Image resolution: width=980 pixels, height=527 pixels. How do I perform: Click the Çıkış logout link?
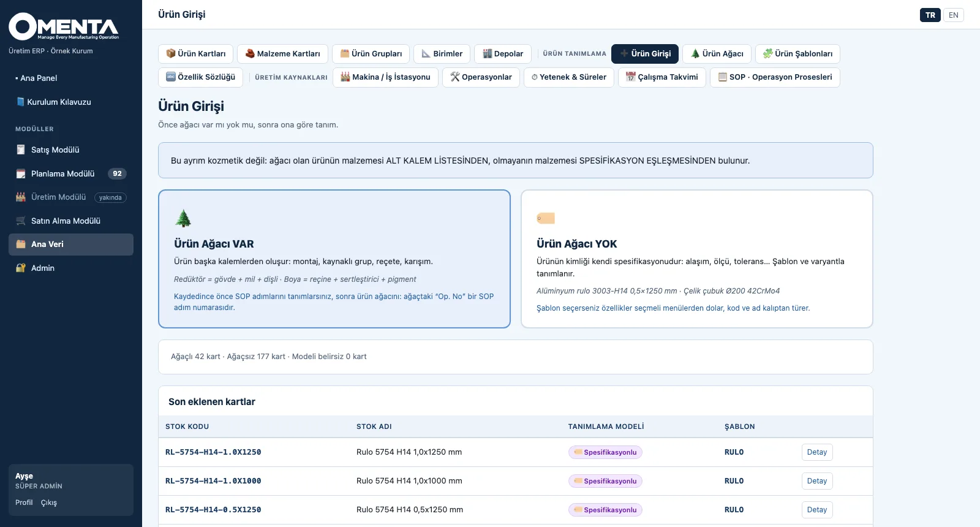tap(49, 502)
